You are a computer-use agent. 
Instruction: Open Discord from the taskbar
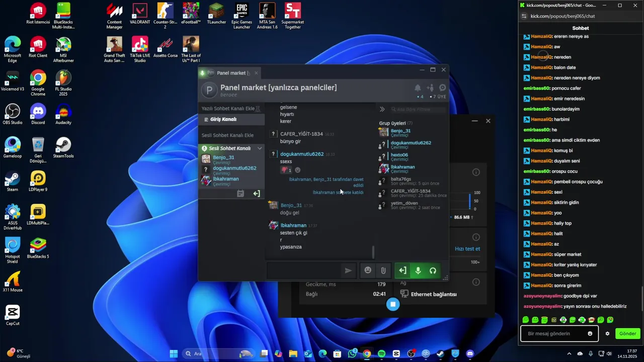[470, 354]
